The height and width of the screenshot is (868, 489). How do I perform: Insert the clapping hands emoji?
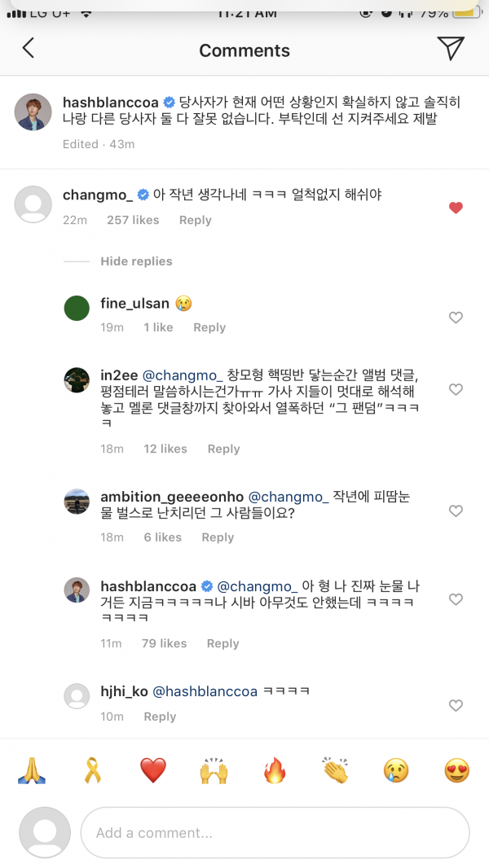[x=335, y=770]
